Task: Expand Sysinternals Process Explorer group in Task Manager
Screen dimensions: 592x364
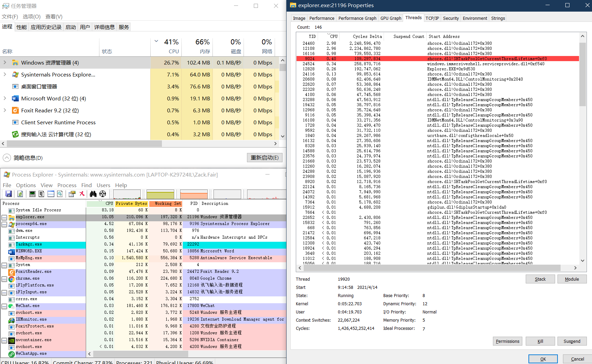Action: click(x=5, y=74)
